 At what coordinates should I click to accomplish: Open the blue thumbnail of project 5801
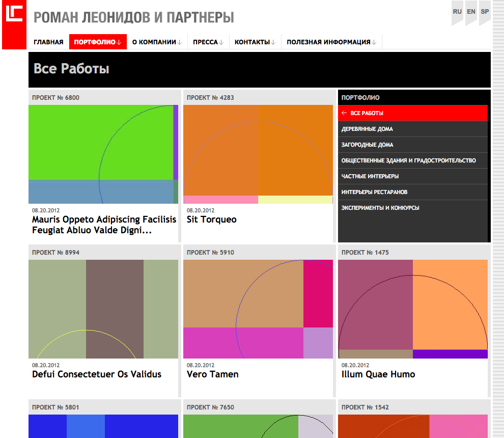pyautogui.click(x=103, y=426)
